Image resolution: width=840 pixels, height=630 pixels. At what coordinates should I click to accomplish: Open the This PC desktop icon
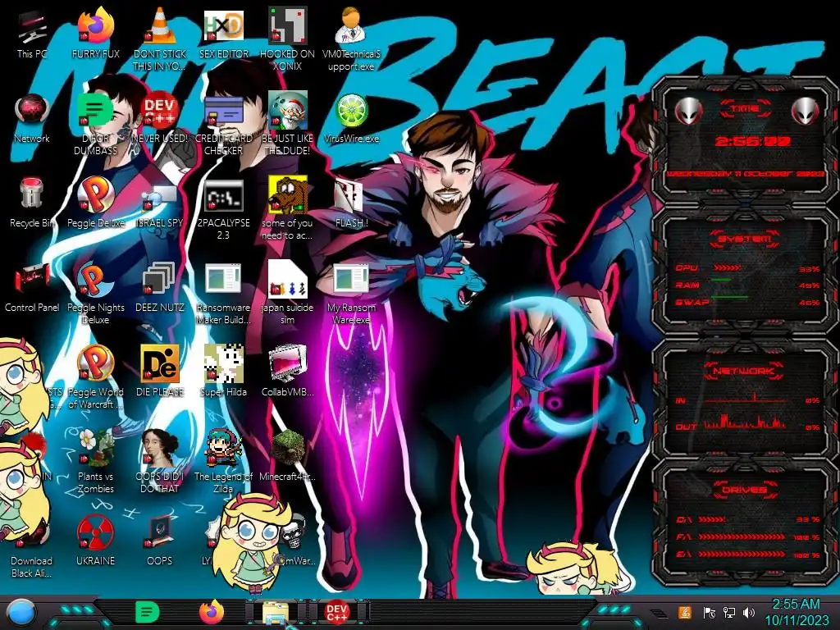(x=32, y=27)
